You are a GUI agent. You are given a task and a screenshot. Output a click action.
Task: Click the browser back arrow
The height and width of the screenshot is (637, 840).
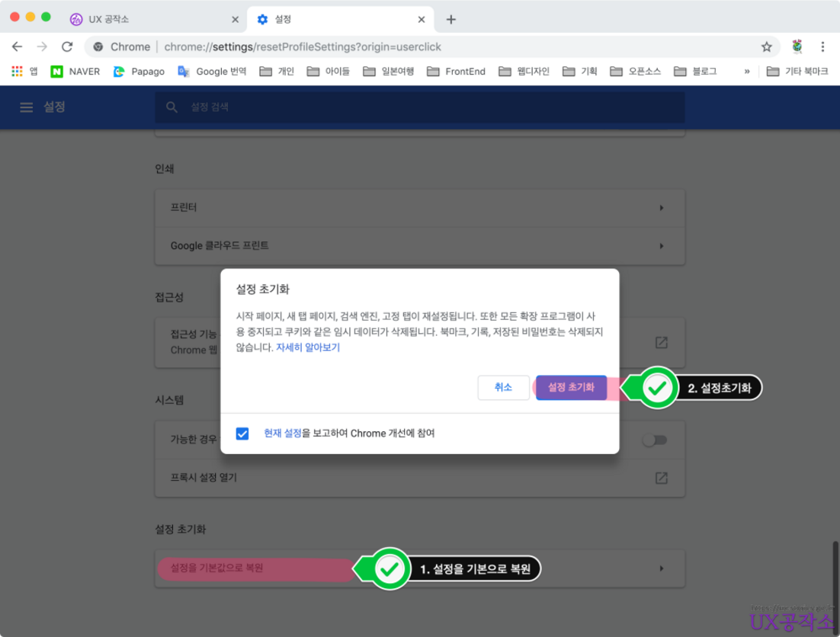tap(17, 46)
